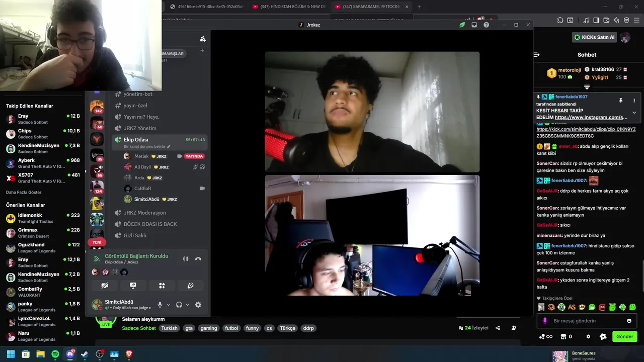
Task: Click YENİ new-mentions badge in server list
Action: click(x=97, y=242)
